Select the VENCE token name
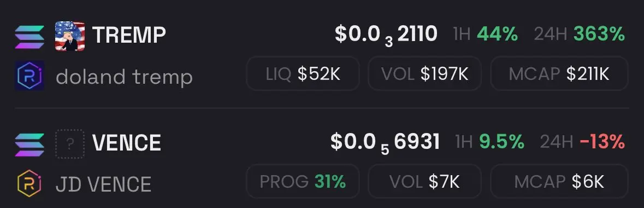Image resolution: width=644 pixels, height=208 pixels. coord(127,143)
